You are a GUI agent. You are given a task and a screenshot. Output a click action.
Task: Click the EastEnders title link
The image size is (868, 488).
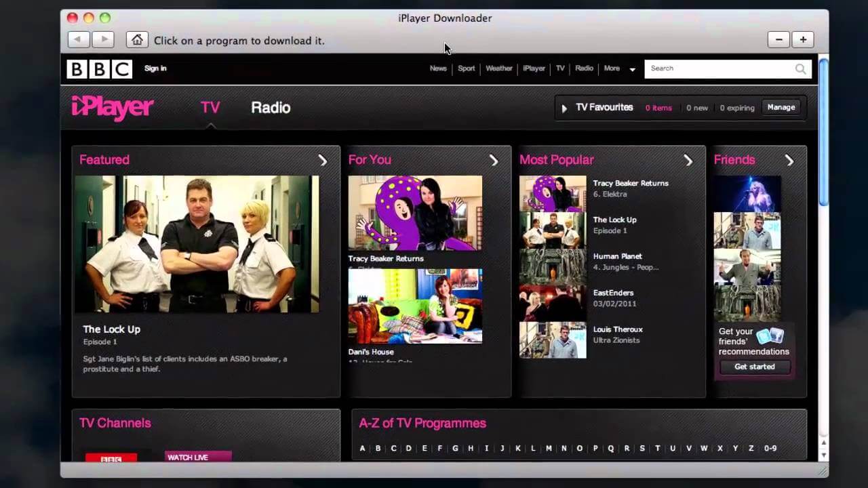614,293
